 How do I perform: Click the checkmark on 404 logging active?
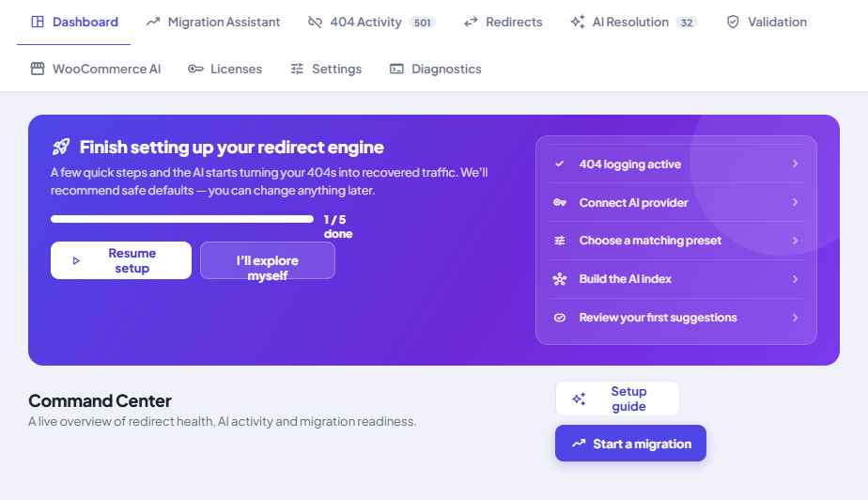[560, 164]
